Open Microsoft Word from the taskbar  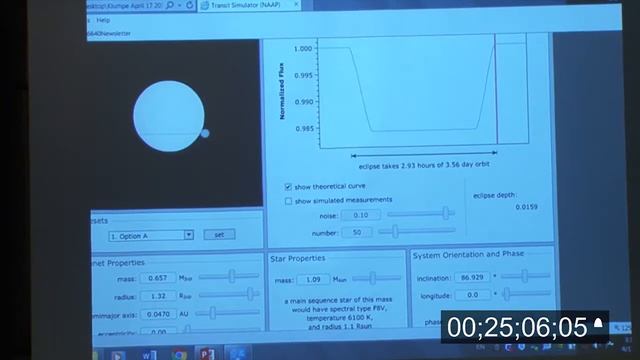(149, 355)
